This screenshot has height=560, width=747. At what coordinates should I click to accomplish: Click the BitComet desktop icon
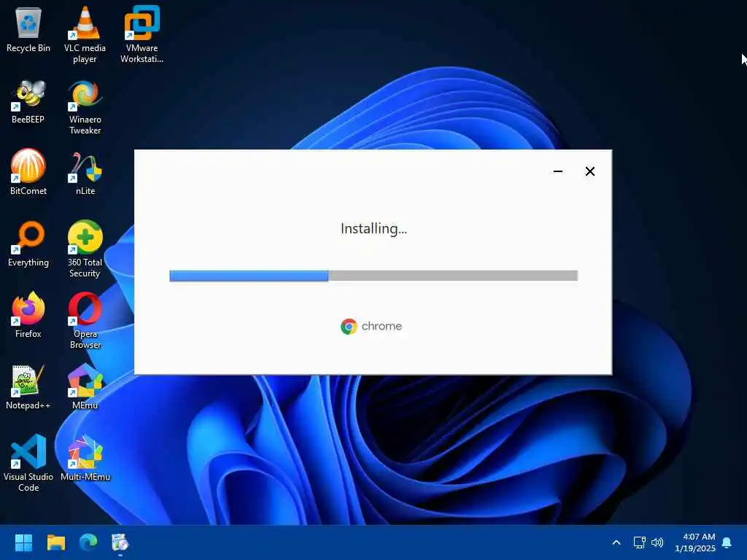28,172
